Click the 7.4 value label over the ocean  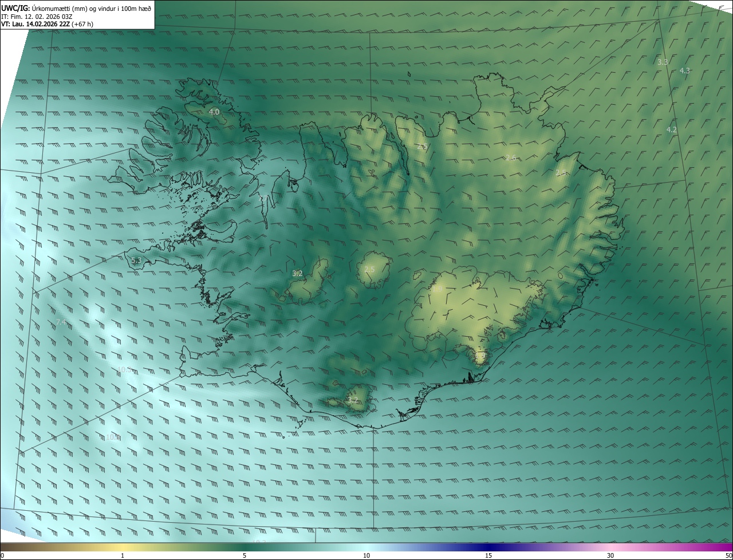61,323
